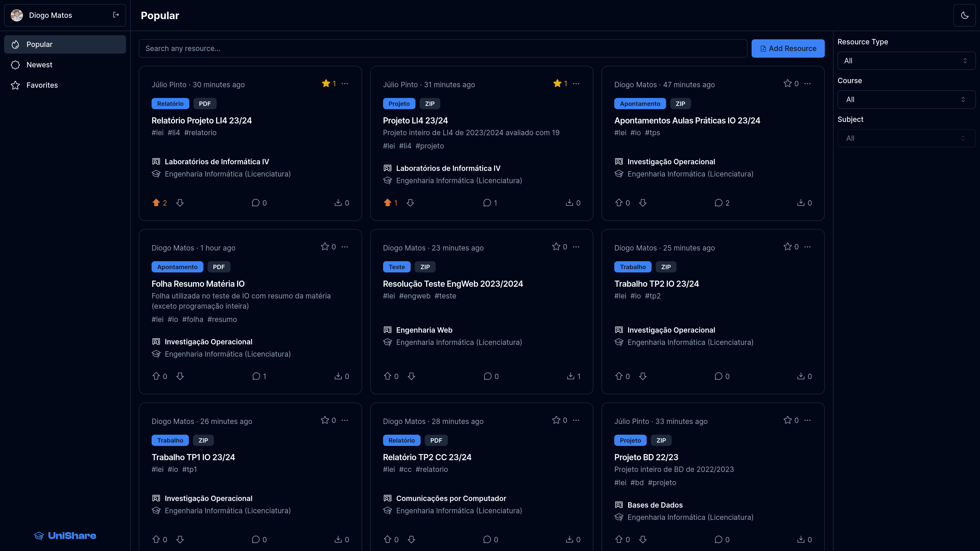Click the #folha hashtag

(192, 319)
